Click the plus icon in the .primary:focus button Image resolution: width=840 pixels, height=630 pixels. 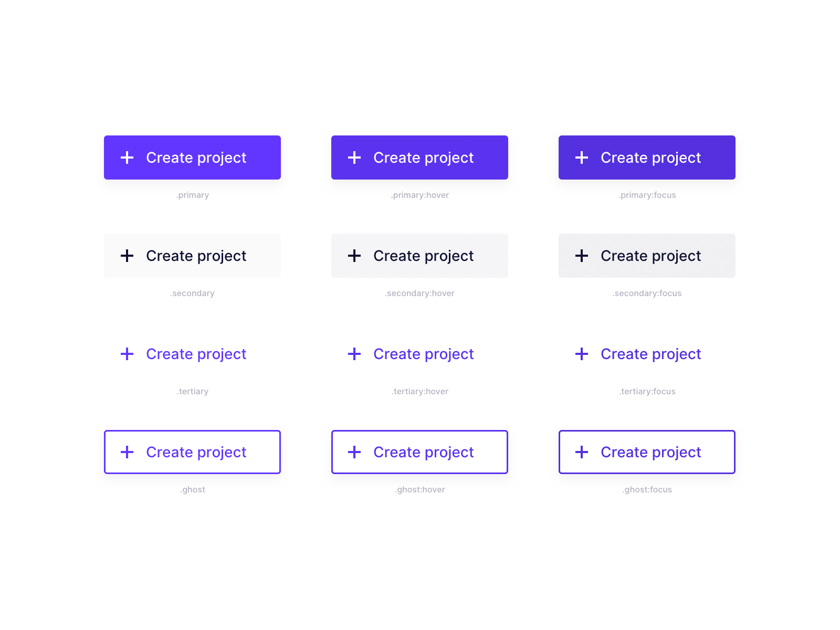582,157
